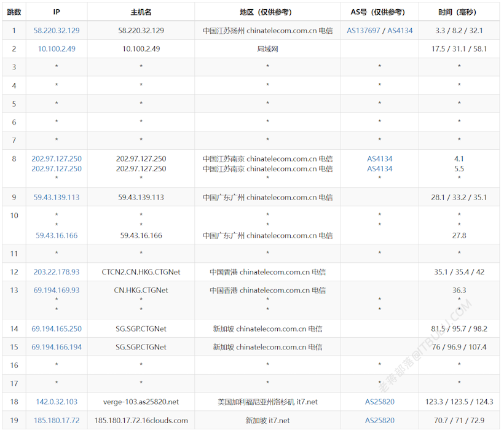Click the IP column header
Viewport: 504px width, 433px height.
point(57,12)
